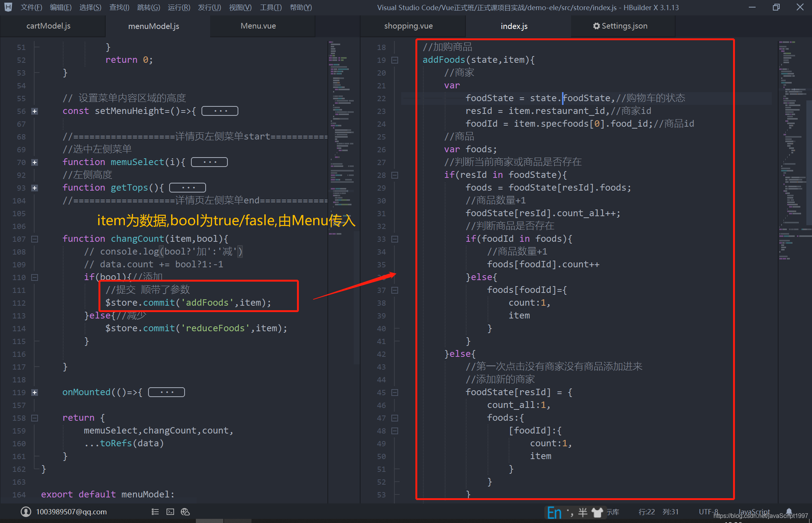Click the ellipsis placeholder after setMenuHeight
This screenshot has width=812, height=523.
(220, 111)
